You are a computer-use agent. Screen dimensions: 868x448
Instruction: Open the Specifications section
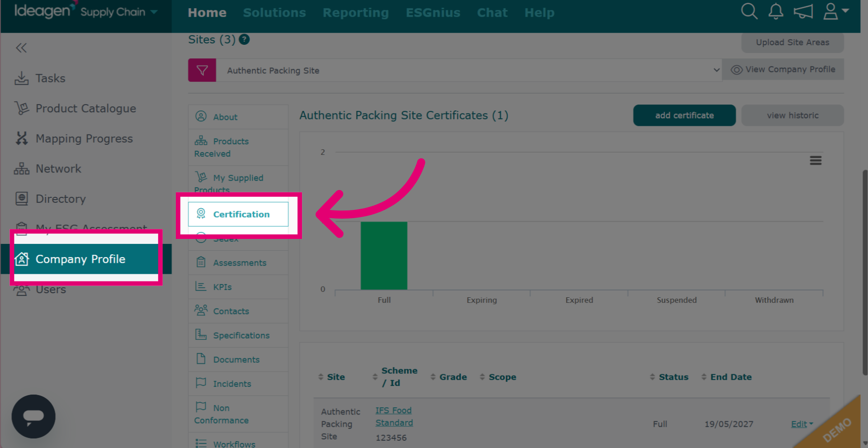(238, 335)
